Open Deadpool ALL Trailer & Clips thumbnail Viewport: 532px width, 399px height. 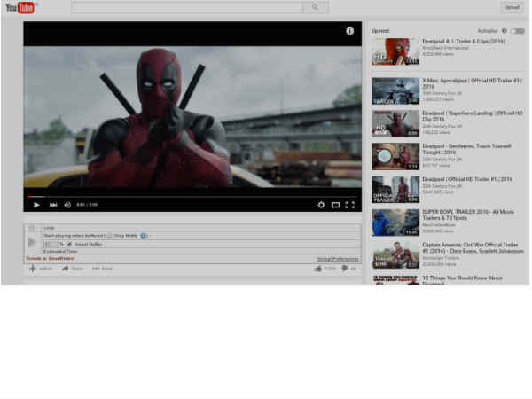[395, 51]
